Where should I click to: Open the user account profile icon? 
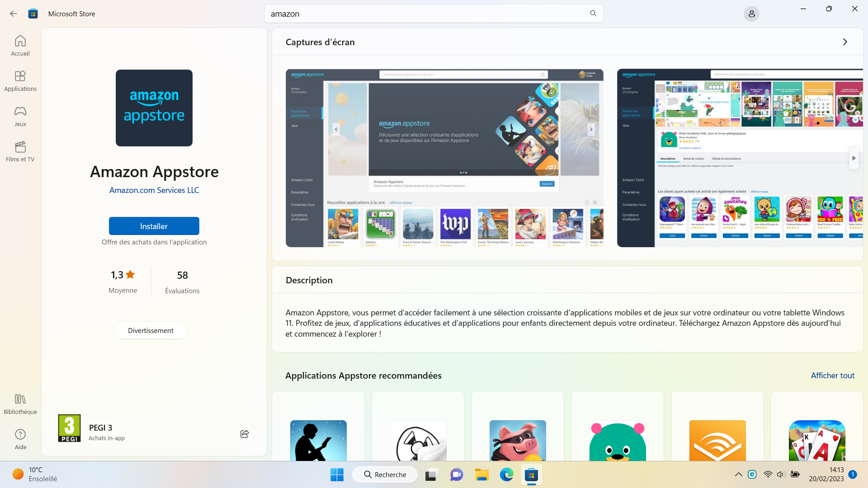point(751,14)
